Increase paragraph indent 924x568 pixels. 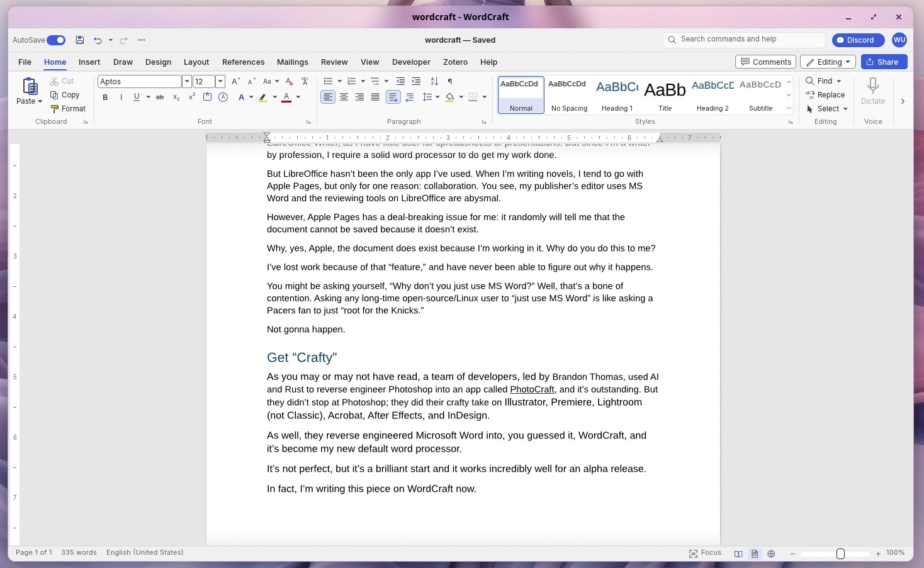416,81
